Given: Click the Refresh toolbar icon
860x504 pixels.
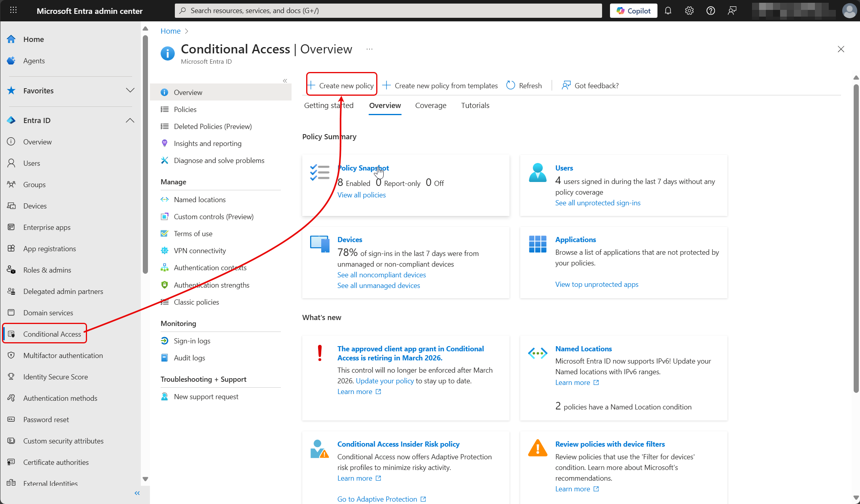Looking at the screenshot, I should (511, 85).
